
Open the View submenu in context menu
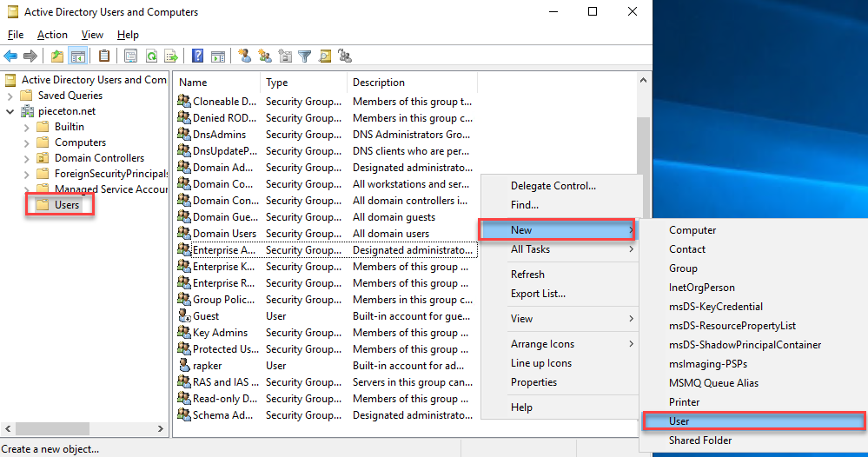pyautogui.click(x=560, y=319)
